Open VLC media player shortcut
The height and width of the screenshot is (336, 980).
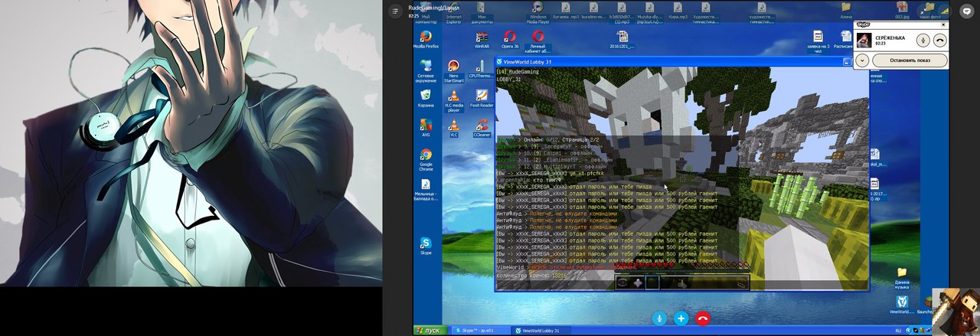[x=453, y=99]
